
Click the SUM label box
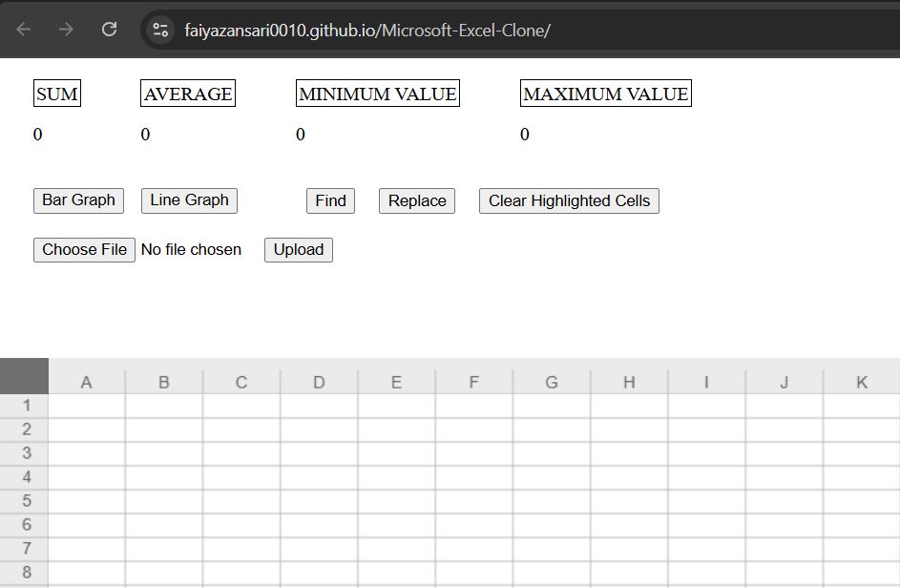(57, 93)
